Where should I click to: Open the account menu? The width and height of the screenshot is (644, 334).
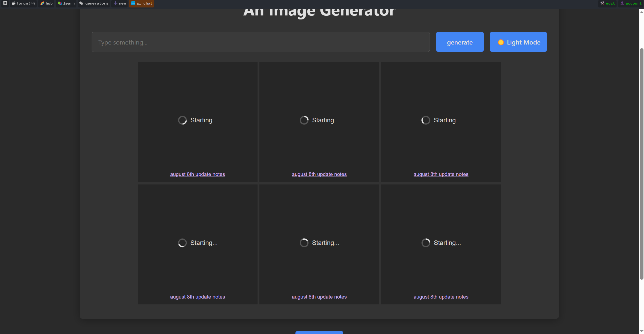[x=631, y=3]
